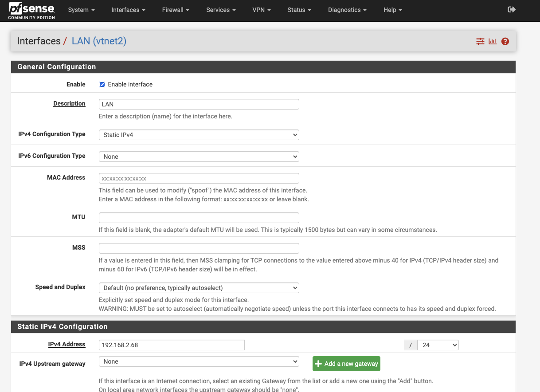Viewport: 540px width, 392px height.
Task: Click Add a new gateway button
Action: click(x=346, y=364)
